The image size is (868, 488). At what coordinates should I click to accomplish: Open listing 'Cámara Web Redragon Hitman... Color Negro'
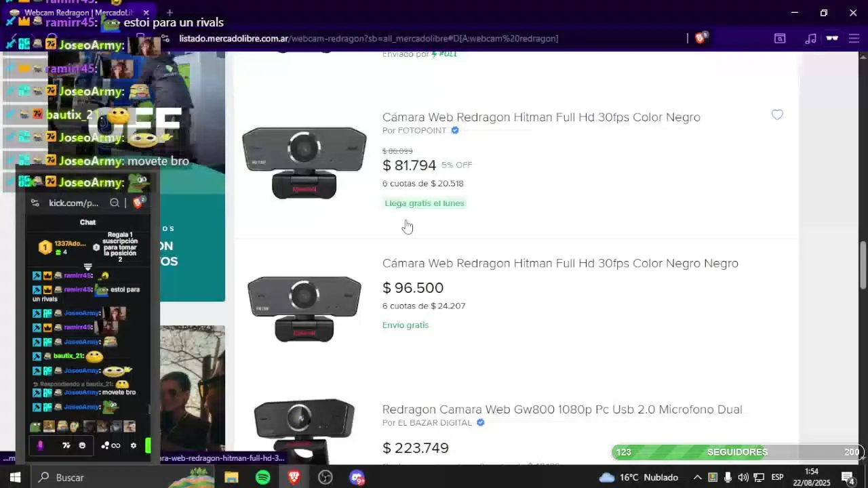(541, 117)
